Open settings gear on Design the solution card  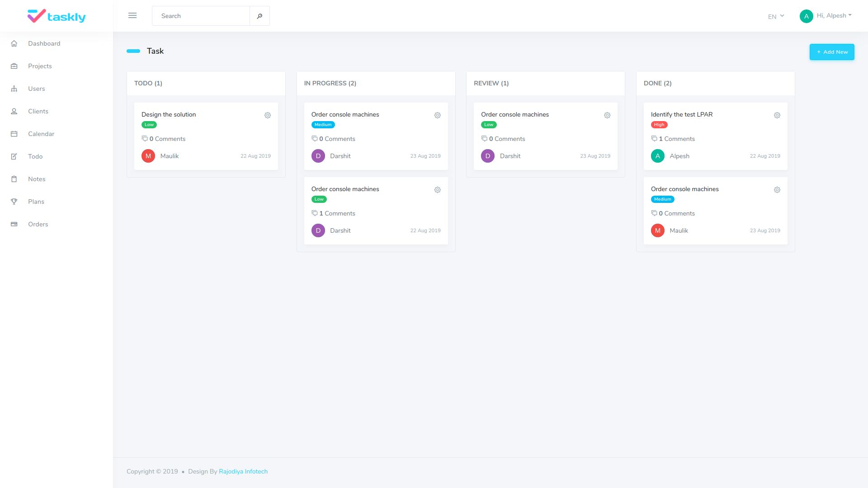coord(268,115)
